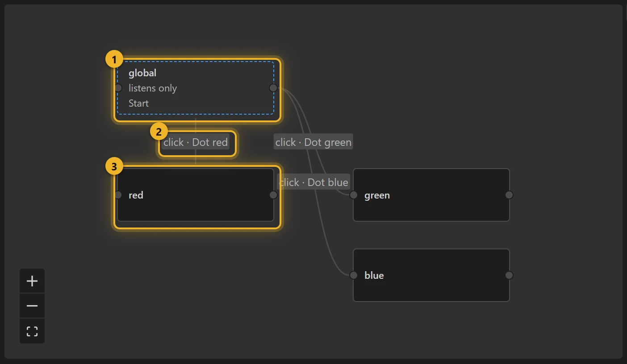Click the "click · Dot blue" edge label
The height and width of the screenshot is (364, 627).
pos(313,182)
